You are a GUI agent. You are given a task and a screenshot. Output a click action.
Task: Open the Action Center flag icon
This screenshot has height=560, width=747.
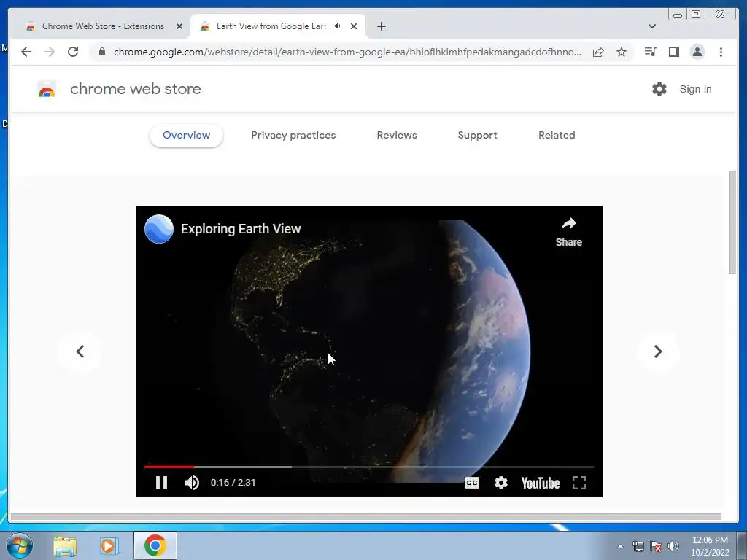pyautogui.click(x=656, y=546)
